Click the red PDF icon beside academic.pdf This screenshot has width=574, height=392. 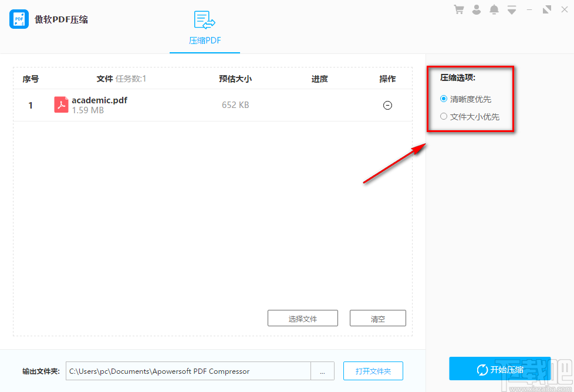click(x=61, y=105)
